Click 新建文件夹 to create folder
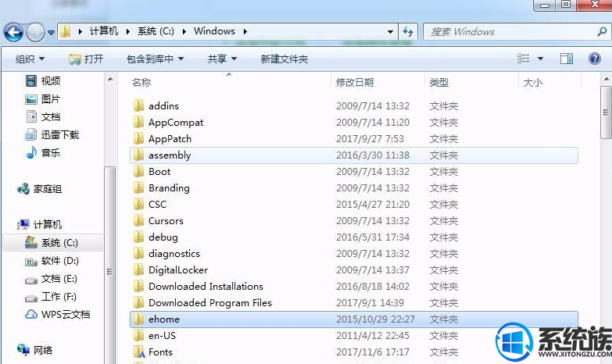 pyautogui.click(x=285, y=59)
